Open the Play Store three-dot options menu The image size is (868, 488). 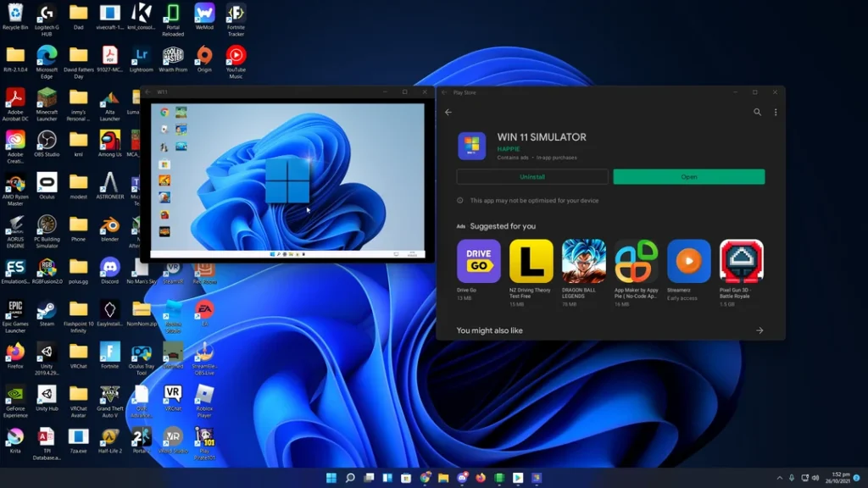coord(775,112)
